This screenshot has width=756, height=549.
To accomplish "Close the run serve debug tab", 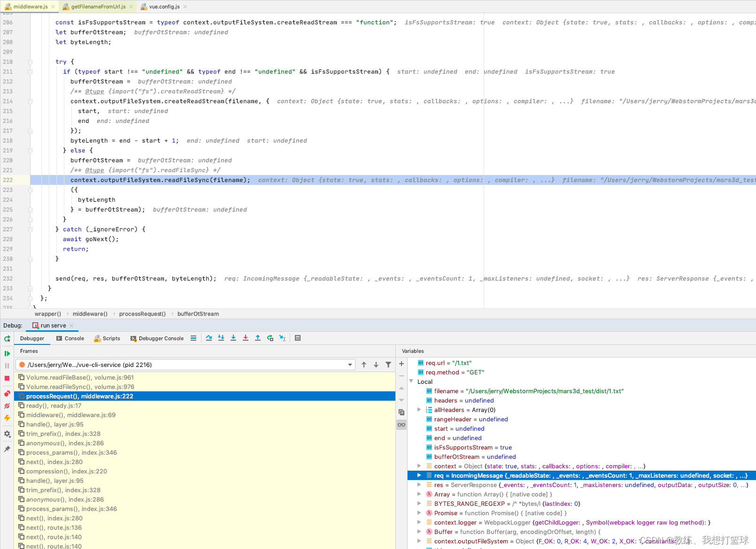I will 71,326.
